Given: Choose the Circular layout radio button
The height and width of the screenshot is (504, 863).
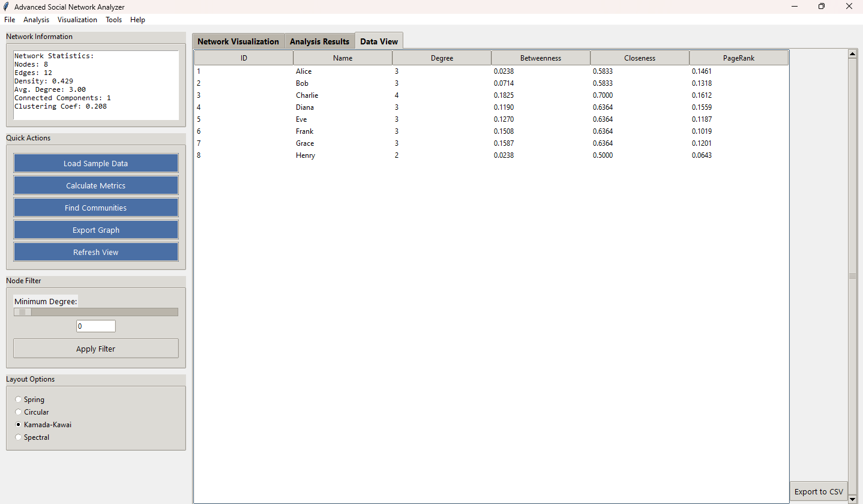Looking at the screenshot, I should pyautogui.click(x=19, y=412).
